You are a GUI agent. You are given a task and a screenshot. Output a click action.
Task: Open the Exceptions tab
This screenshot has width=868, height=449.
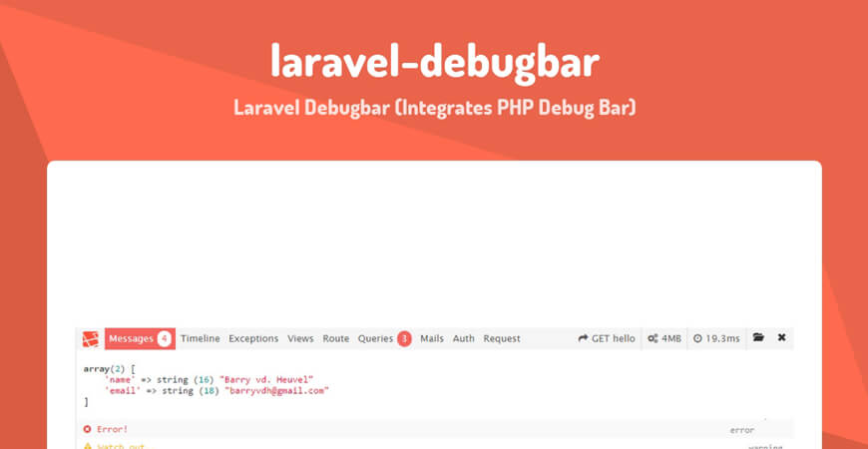tap(253, 339)
